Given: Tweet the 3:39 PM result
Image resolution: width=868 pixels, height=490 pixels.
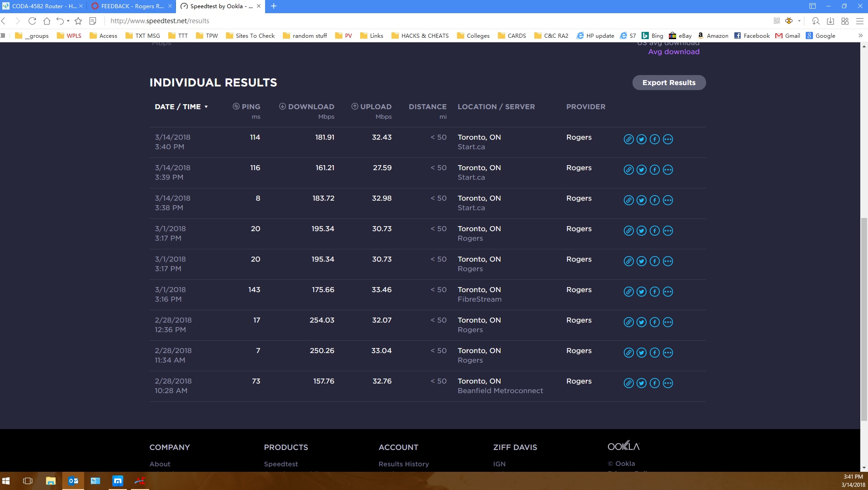Looking at the screenshot, I should [642, 170].
